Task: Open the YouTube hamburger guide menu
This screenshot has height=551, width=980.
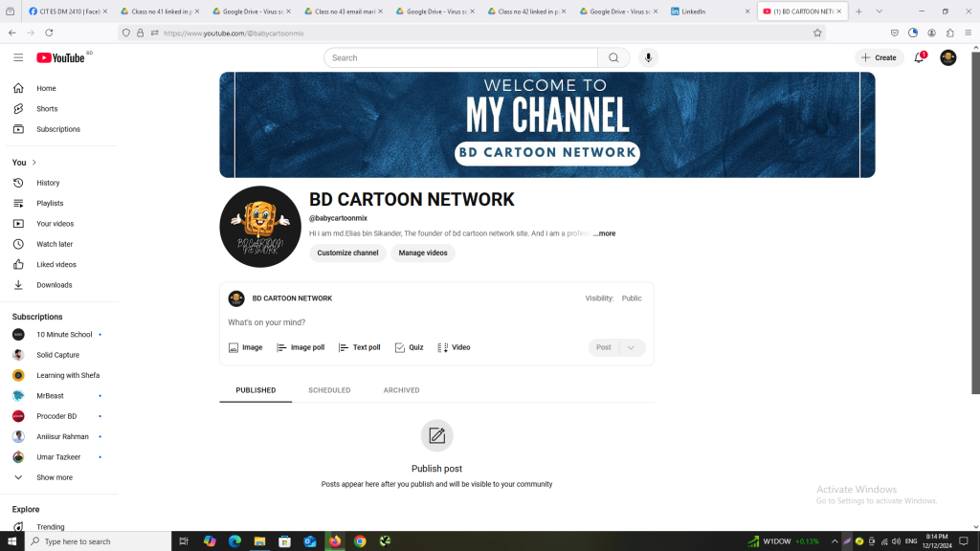Action: (18, 57)
